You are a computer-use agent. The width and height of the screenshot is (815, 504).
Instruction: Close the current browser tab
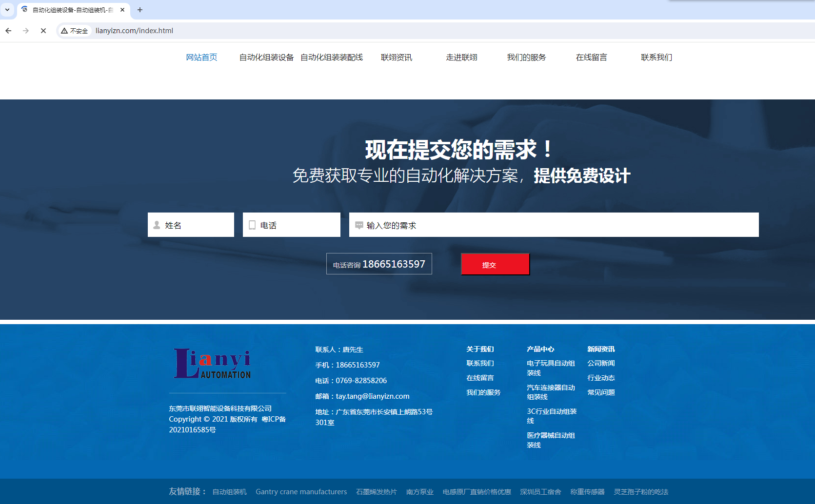[x=122, y=10]
